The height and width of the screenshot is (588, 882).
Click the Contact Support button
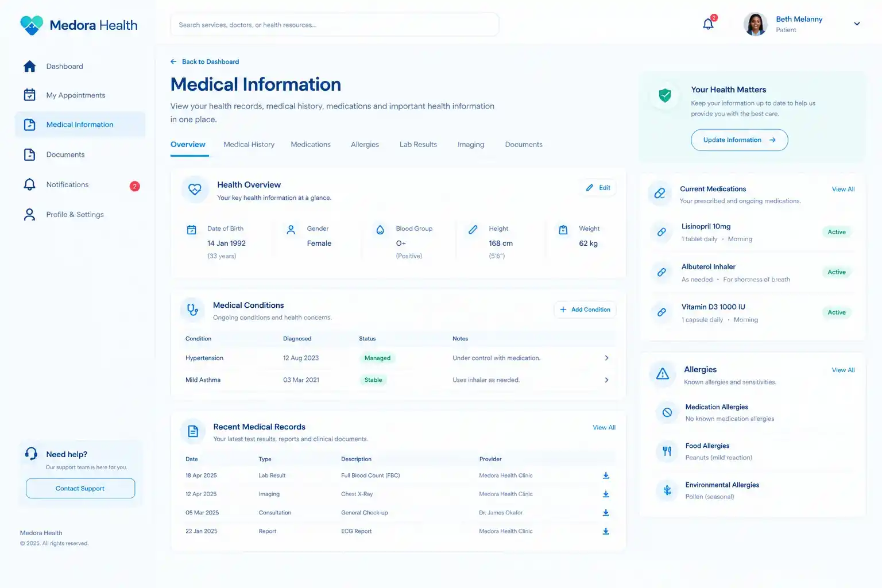point(80,489)
